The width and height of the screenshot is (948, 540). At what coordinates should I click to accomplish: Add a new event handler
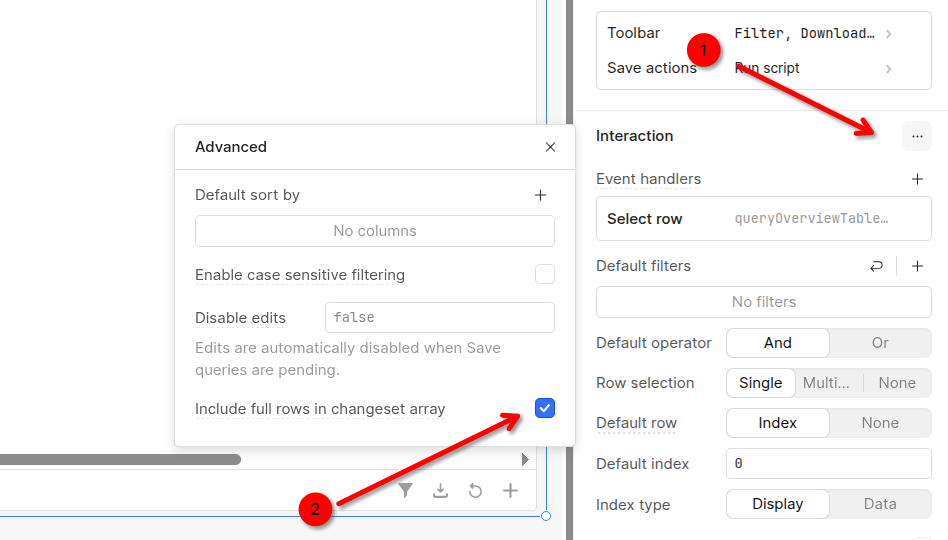[x=917, y=179]
